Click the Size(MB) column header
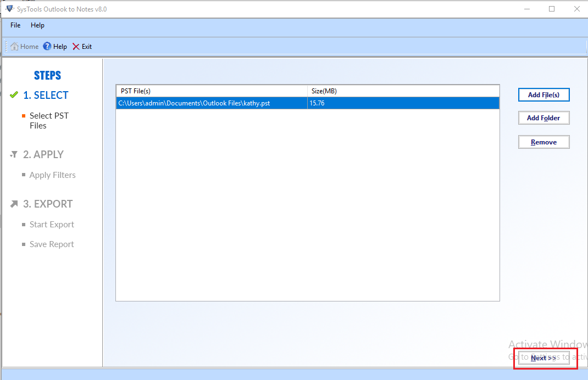 (x=403, y=91)
